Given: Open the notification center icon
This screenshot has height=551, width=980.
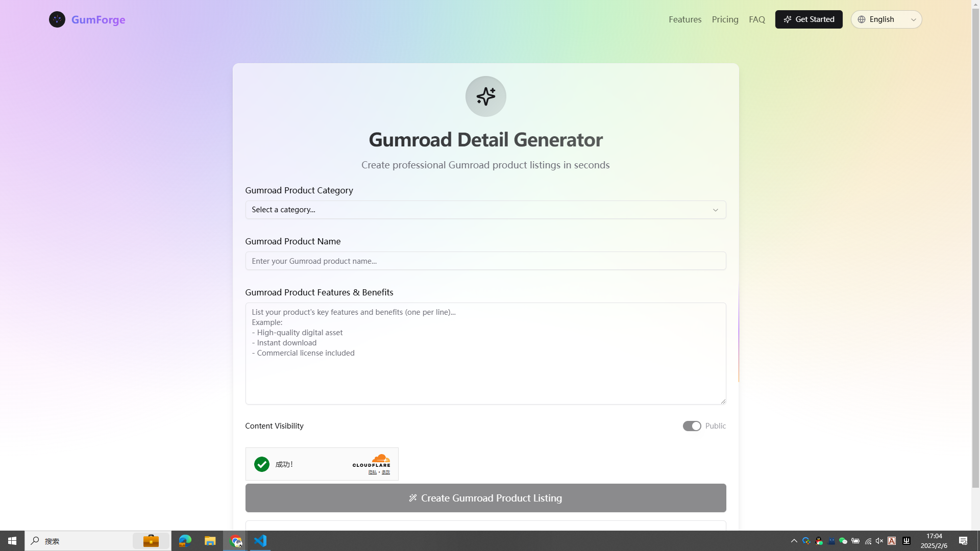Looking at the screenshot, I should tap(963, 541).
